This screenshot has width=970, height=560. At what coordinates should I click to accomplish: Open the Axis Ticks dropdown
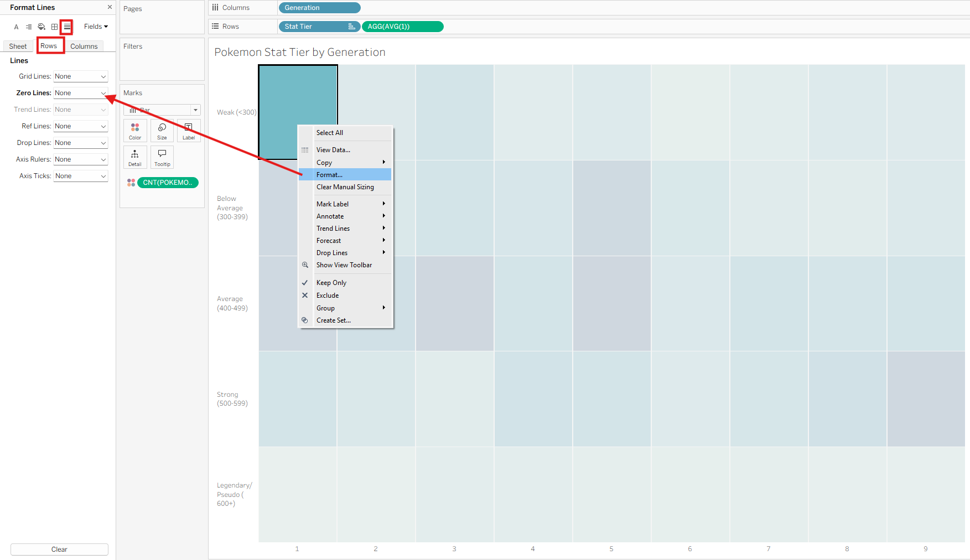tap(81, 176)
